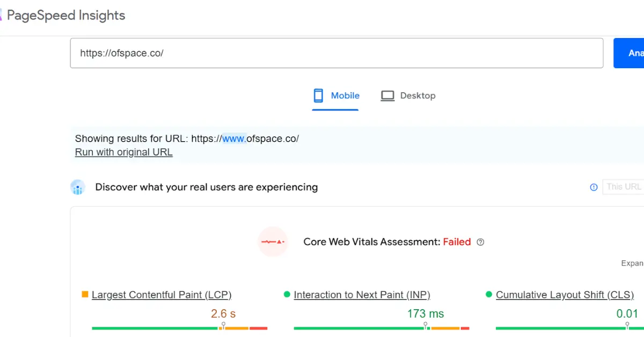Click Run with original URL link

124,152
